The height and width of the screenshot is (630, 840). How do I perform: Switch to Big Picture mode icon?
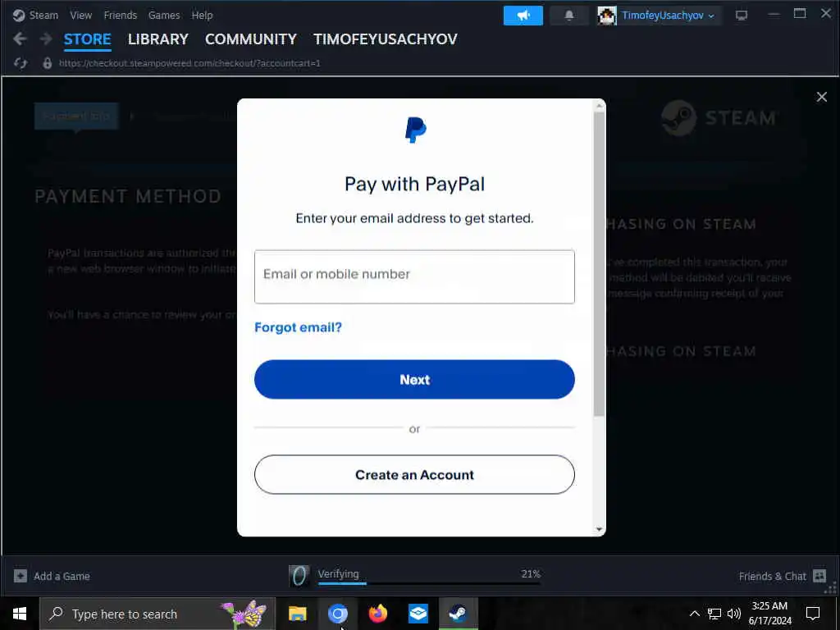742,16
